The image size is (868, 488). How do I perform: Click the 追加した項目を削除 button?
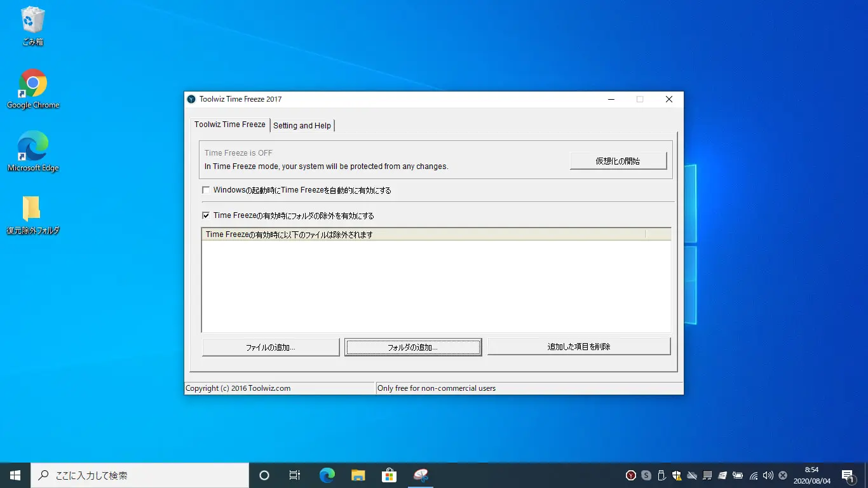579,346
